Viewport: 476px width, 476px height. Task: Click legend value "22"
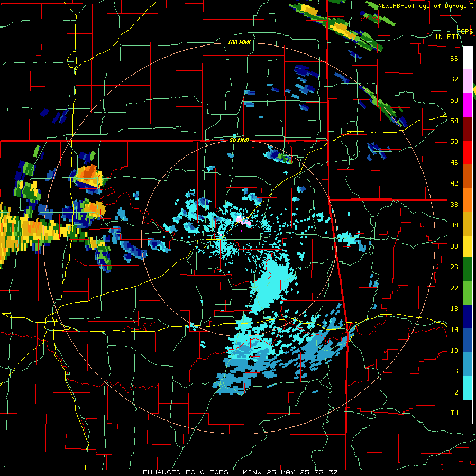454,288
